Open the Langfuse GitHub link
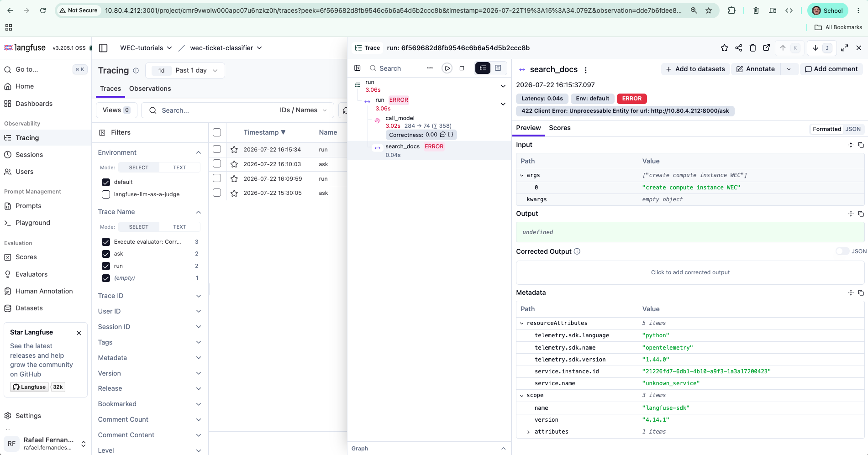This screenshot has height=455, width=868. click(x=30, y=387)
